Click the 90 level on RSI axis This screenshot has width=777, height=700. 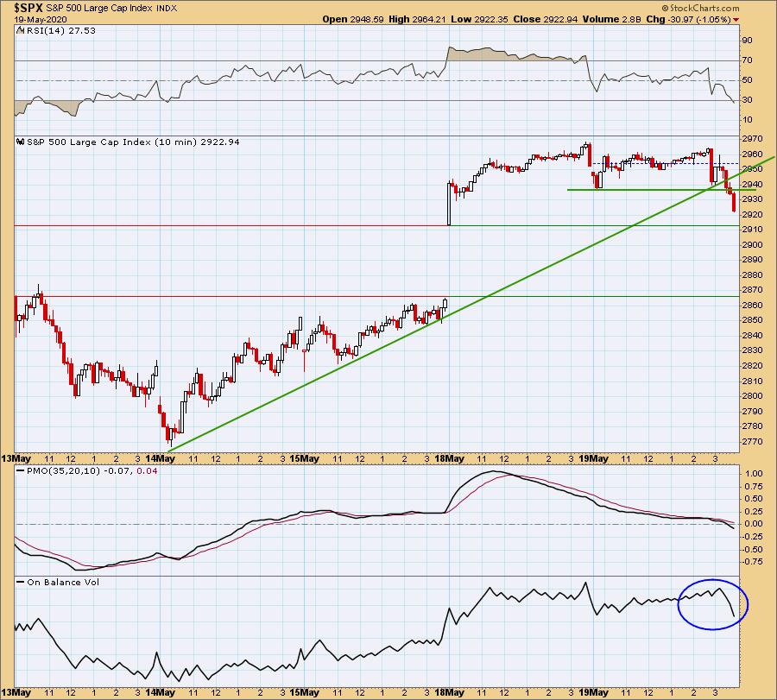point(747,40)
